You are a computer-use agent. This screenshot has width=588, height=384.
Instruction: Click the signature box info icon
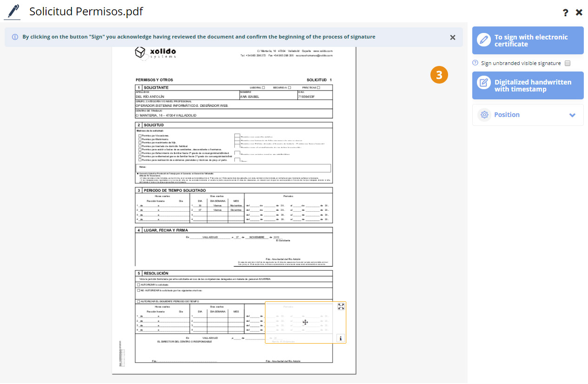click(341, 338)
